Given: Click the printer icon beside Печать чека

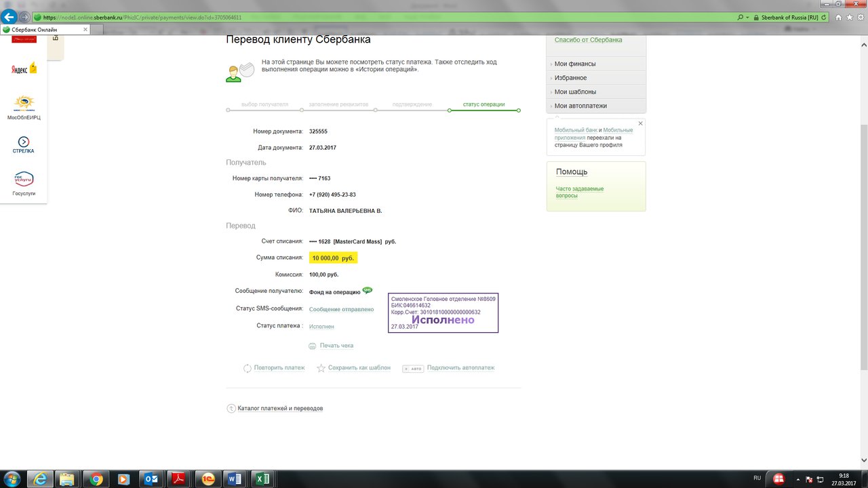Looking at the screenshot, I should click(313, 346).
